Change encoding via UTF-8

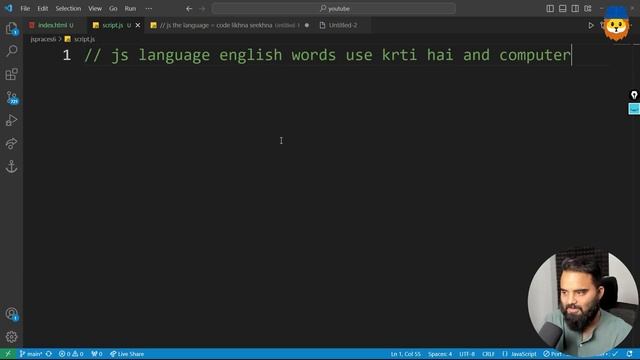coord(467,354)
